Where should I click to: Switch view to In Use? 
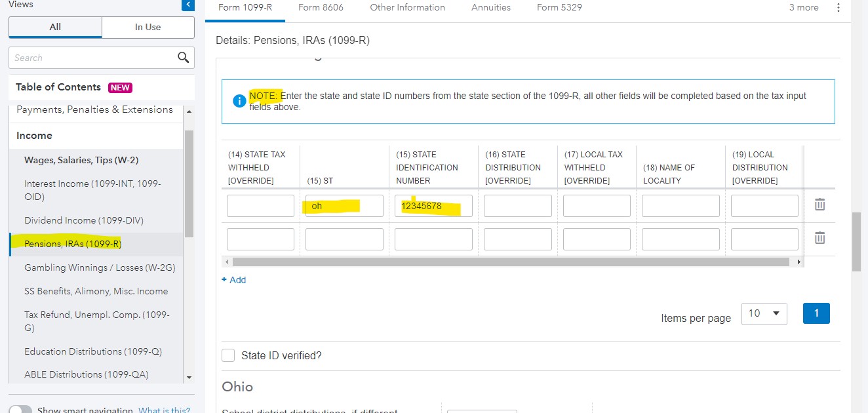(x=148, y=28)
